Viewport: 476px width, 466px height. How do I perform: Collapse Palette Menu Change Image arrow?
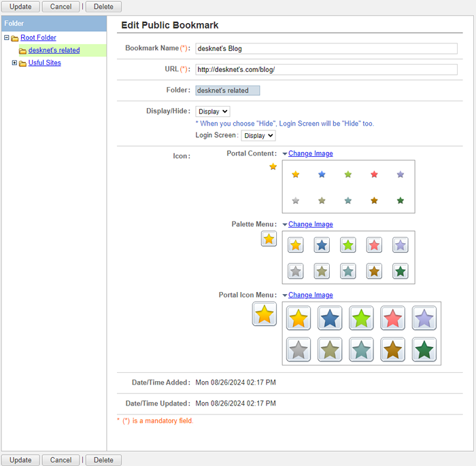(285, 225)
